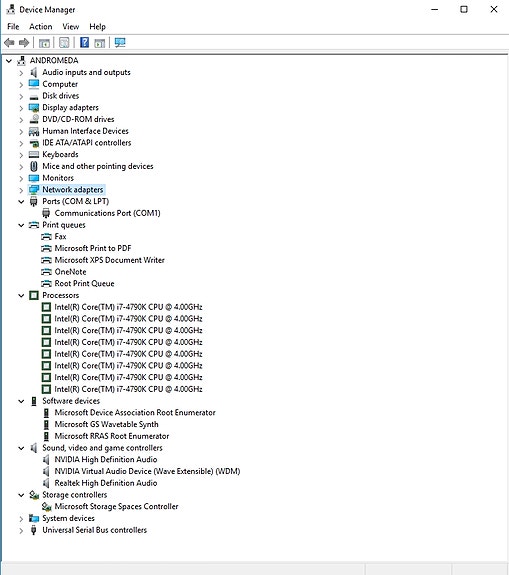Open the Action menu

coord(41,27)
